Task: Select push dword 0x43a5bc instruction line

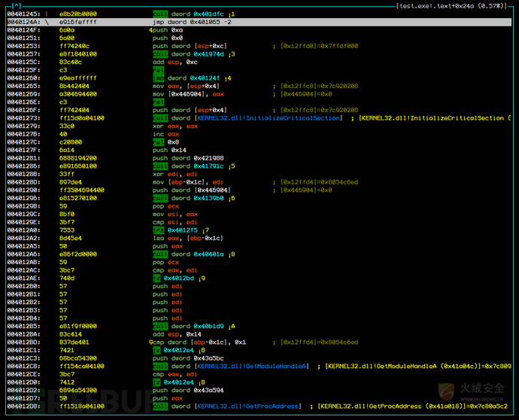Action: point(188,358)
